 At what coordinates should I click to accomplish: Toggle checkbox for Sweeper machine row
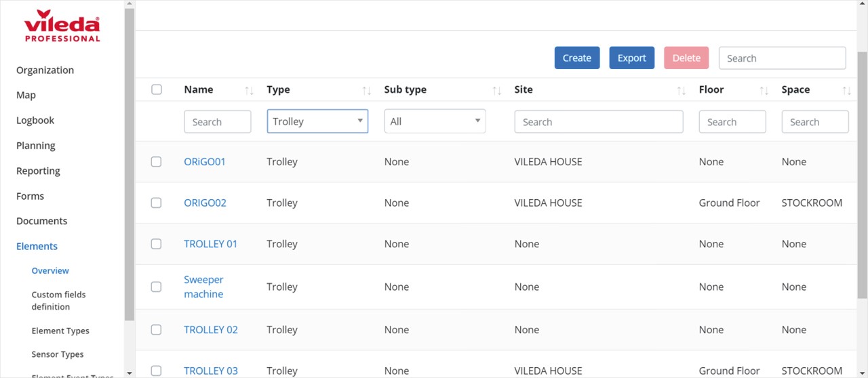(x=156, y=287)
